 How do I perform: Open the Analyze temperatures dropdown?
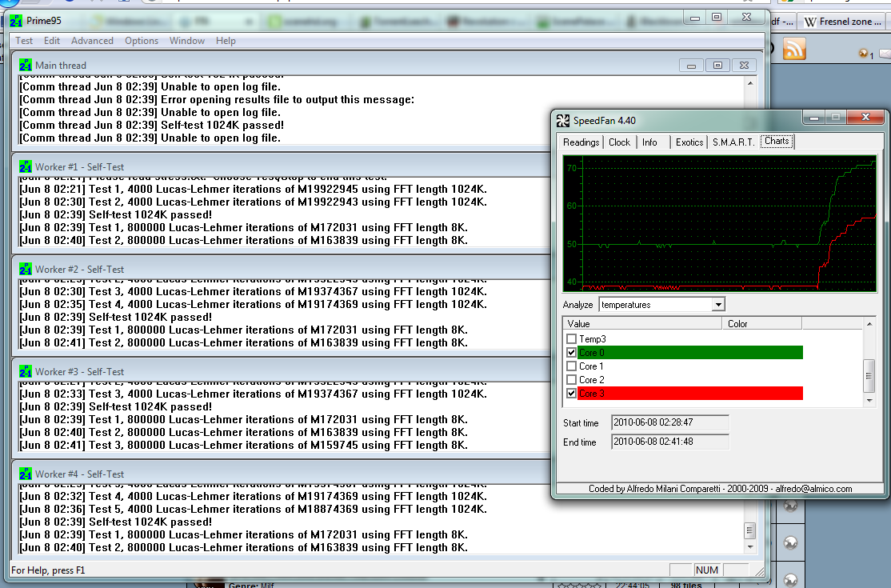(x=717, y=305)
